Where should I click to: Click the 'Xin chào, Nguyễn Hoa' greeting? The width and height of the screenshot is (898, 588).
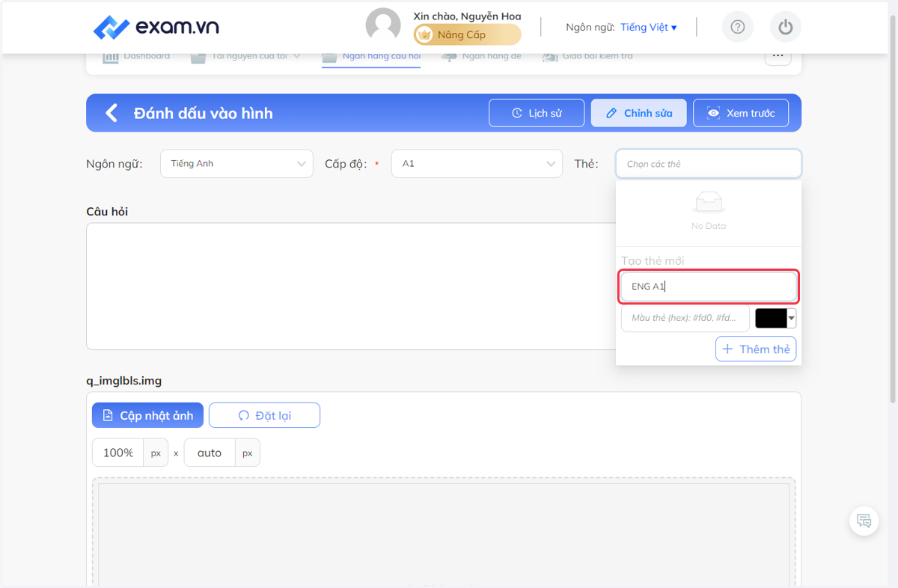[x=467, y=16]
